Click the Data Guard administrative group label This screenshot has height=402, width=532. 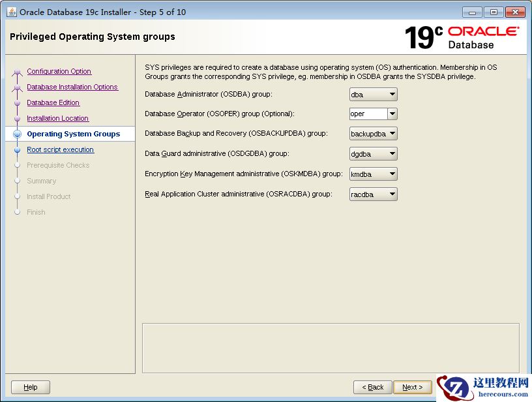click(x=217, y=153)
